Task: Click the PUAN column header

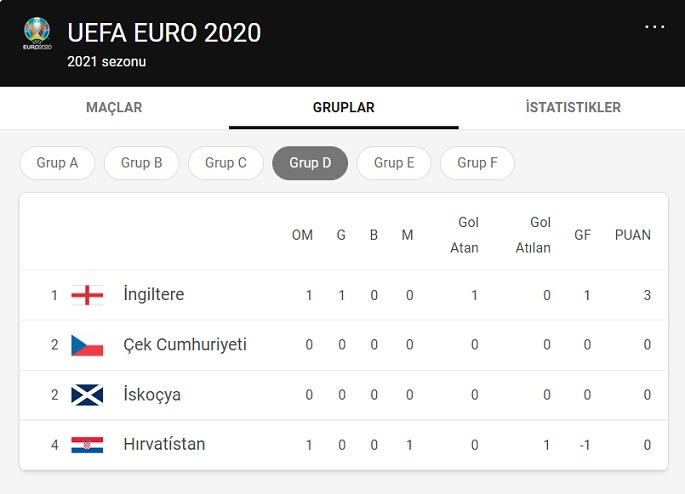Action: coord(632,235)
